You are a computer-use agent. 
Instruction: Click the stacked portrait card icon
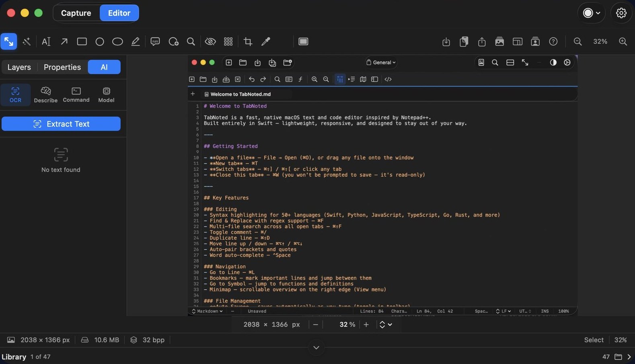pos(535,41)
